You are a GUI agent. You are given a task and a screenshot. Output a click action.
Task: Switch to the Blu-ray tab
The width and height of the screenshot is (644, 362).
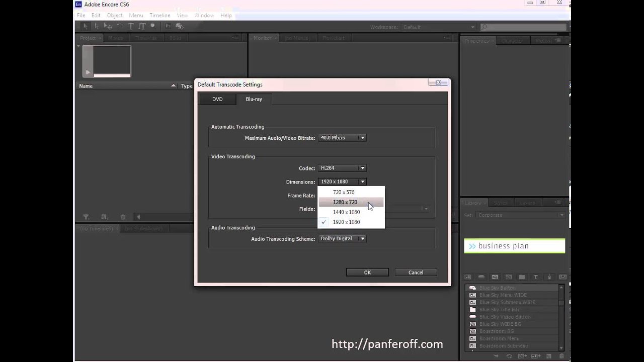pos(254,99)
